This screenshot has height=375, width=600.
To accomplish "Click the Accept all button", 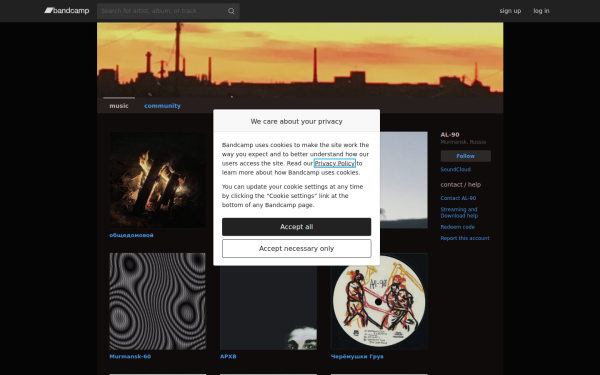I will pos(297,227).
